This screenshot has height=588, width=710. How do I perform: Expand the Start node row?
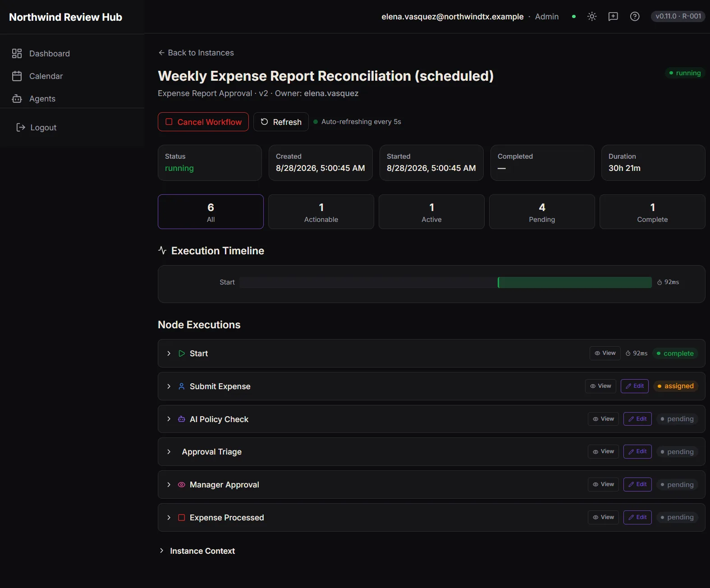pos(169,354)
